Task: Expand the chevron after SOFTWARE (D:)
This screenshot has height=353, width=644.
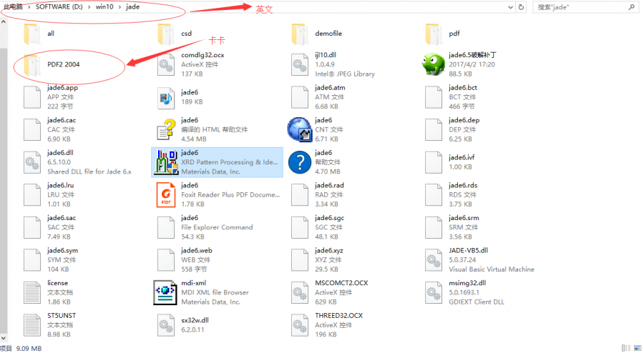Action: [89, 7]
